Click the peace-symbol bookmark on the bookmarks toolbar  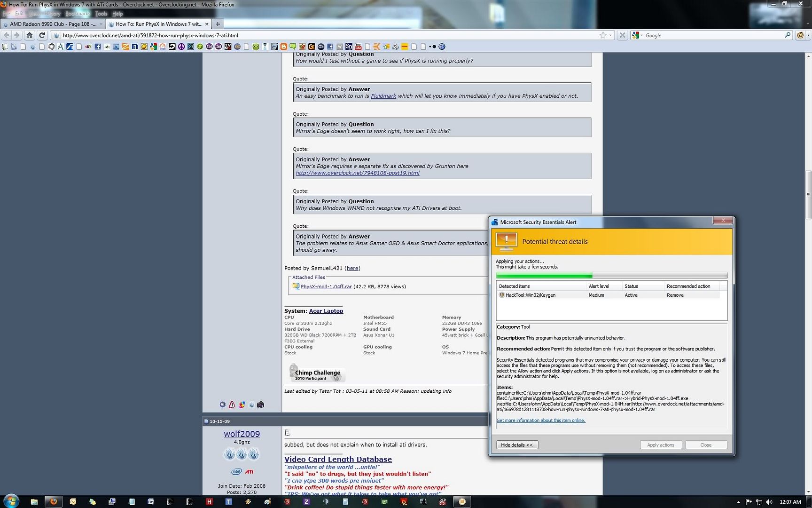(x=180, y=47)
